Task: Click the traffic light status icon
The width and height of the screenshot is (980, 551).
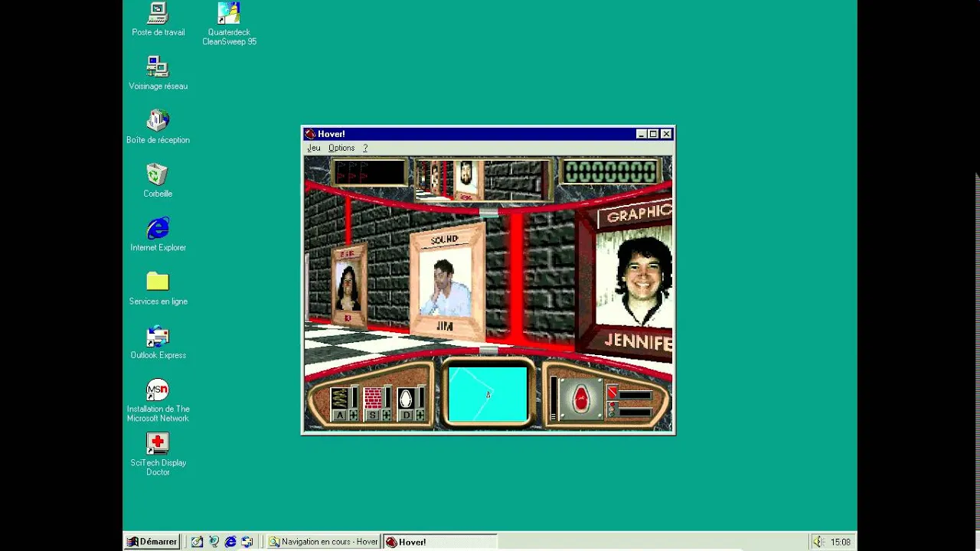Action: 612,409
